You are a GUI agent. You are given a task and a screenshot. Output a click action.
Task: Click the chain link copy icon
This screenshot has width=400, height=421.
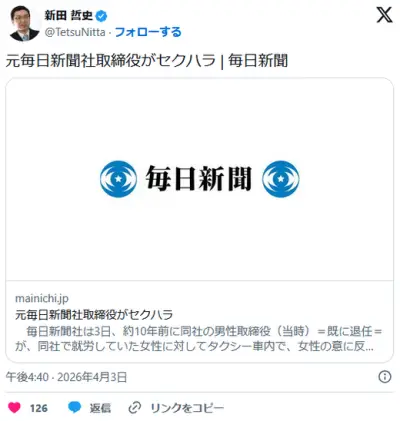(135, 408)
